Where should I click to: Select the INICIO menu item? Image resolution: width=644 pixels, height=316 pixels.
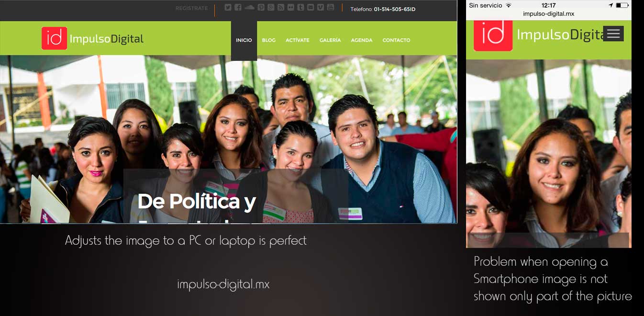(244, 40)
